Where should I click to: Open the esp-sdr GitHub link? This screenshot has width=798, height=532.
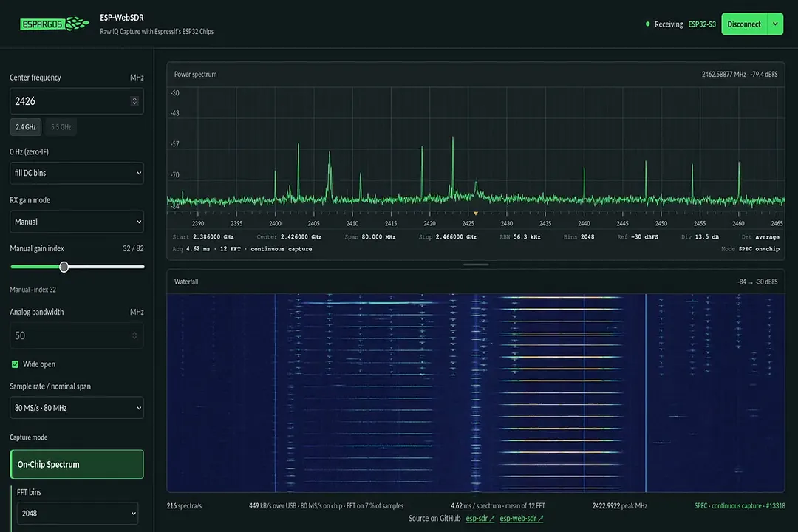[480, 518]
